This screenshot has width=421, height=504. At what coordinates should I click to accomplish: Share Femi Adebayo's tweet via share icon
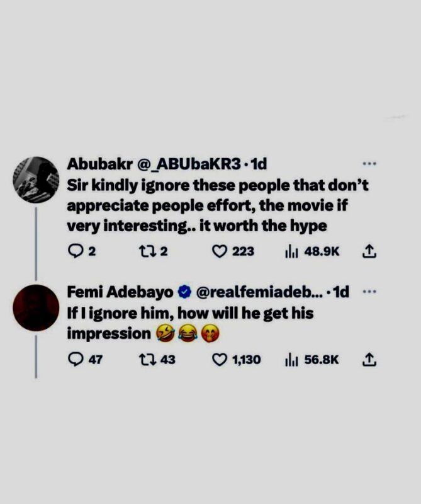369,360
